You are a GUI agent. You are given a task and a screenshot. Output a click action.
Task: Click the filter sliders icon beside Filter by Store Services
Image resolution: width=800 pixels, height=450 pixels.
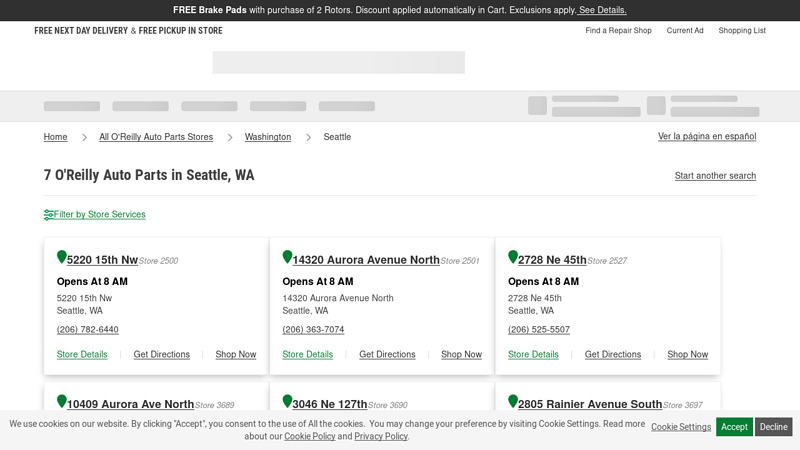pos(49,215)
